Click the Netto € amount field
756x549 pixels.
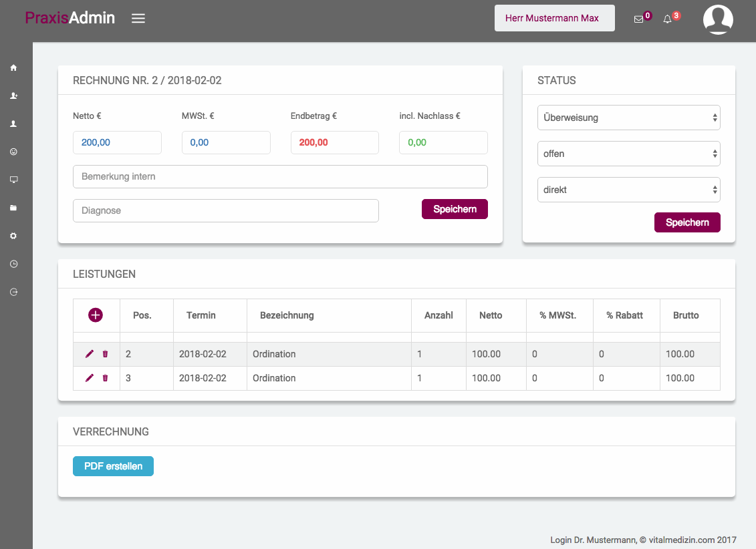117,142
